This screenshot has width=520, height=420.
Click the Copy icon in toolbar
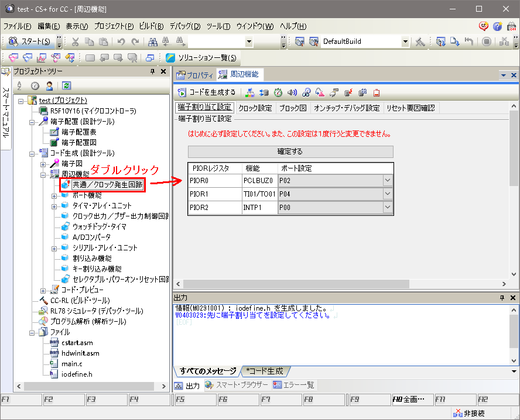coord(89,42)
